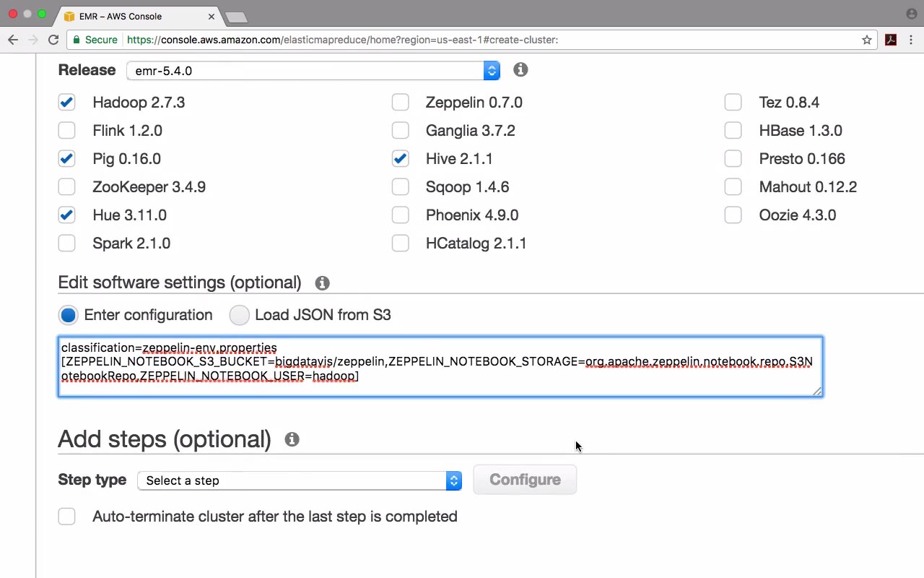The height and width of the screenshot is (578, 924).
Task: Click the Step type label
Action: pos(92,480)
